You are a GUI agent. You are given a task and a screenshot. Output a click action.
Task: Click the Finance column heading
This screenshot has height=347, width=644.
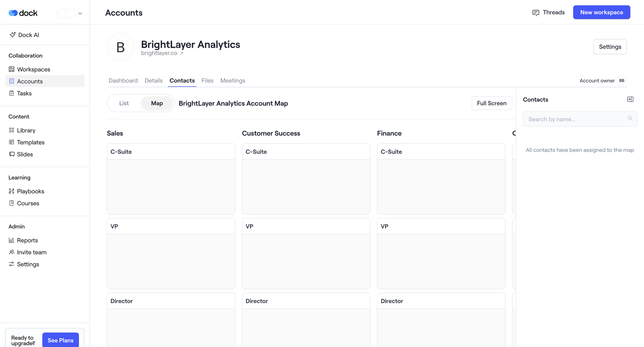click(389, 133)
